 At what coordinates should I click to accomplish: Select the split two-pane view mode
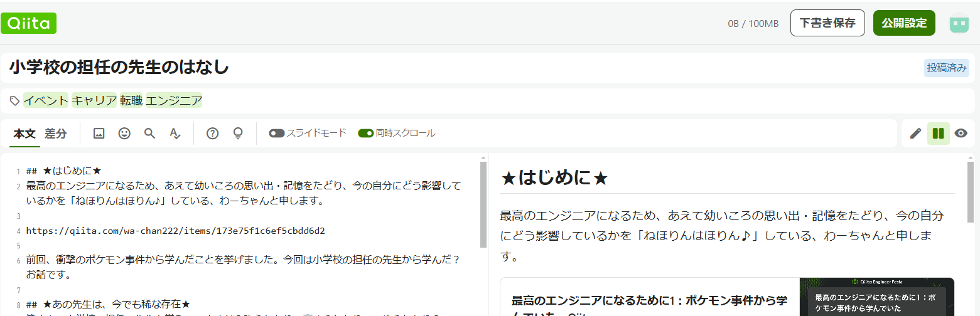(x=938, y=133)
